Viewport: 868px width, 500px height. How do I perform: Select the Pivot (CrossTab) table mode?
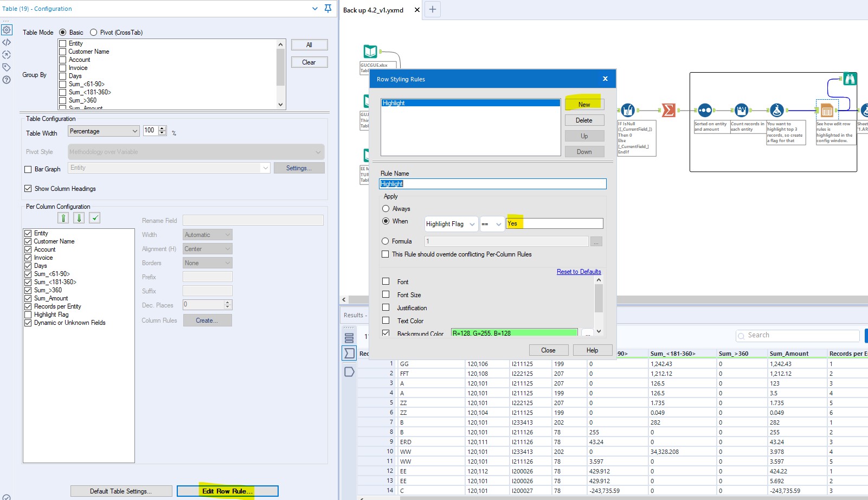point(94,33)
